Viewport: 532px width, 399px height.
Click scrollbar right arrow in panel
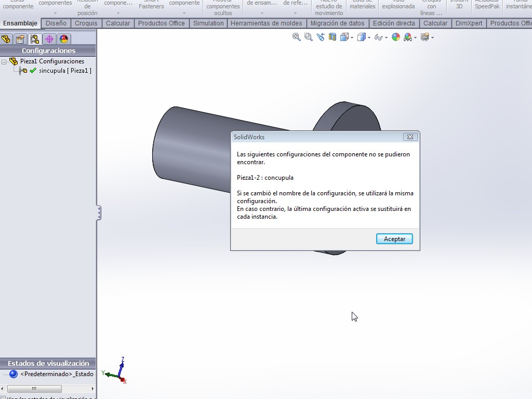click(92, 389)
